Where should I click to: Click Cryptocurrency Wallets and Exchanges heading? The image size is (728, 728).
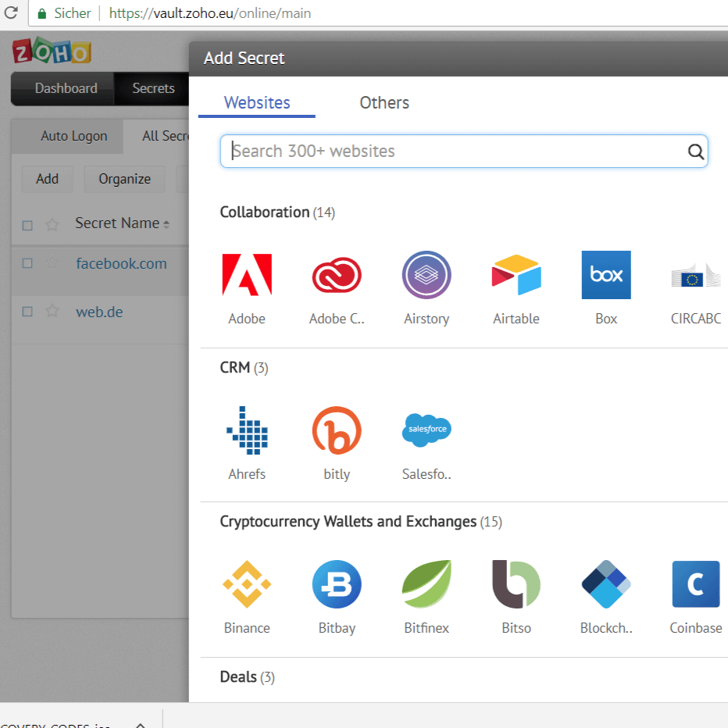click(x=361, y=521)
